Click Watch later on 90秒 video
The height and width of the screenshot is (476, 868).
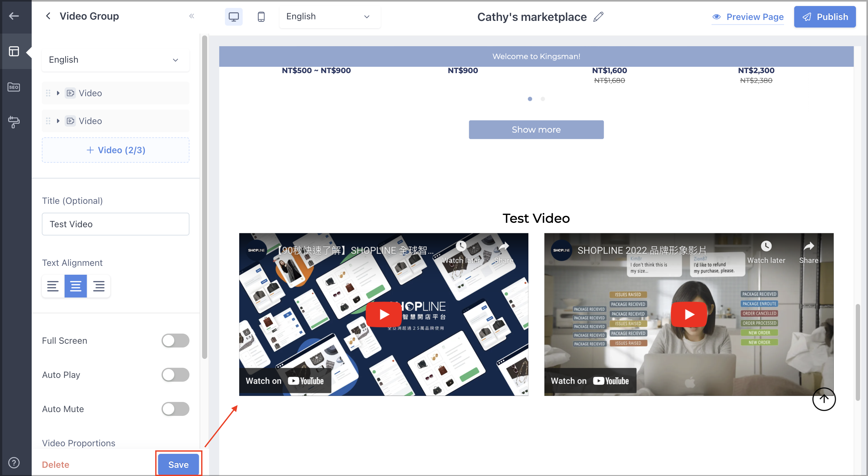[x=461, y=252]
